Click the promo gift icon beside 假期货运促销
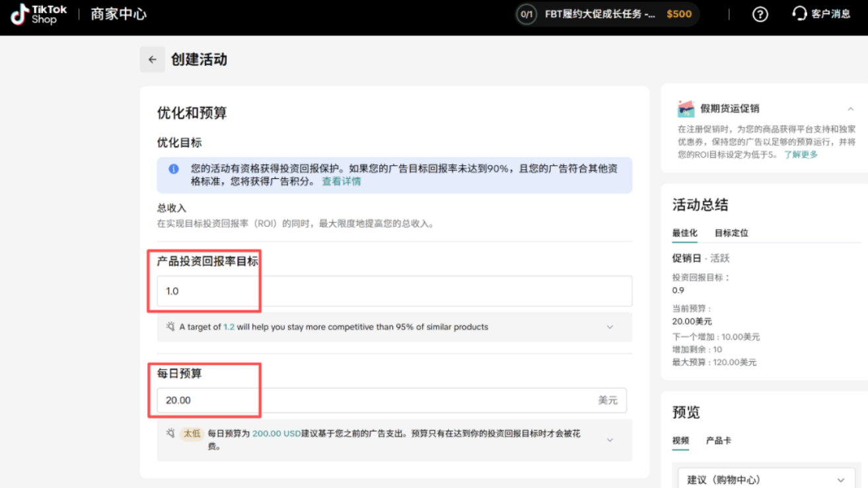 686,108
